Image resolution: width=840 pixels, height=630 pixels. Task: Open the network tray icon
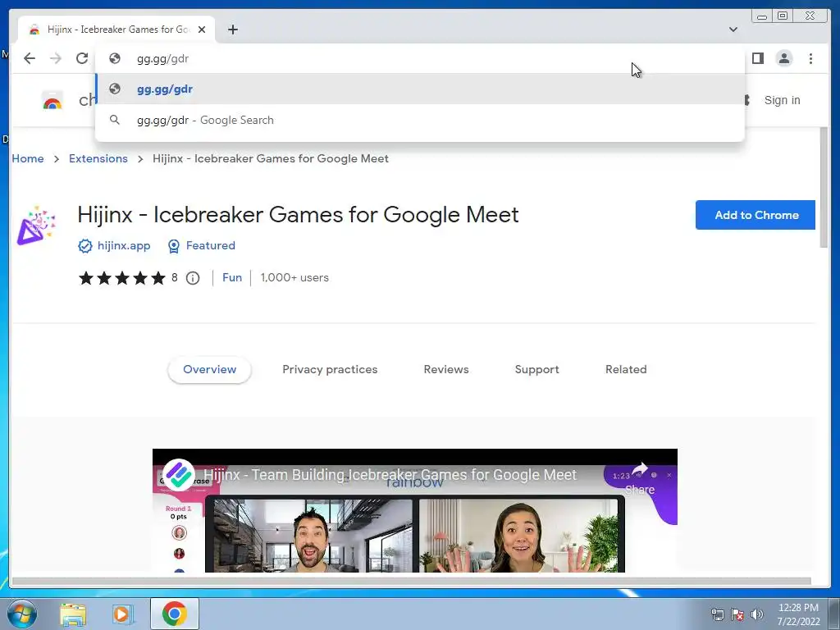click(717, 614)
